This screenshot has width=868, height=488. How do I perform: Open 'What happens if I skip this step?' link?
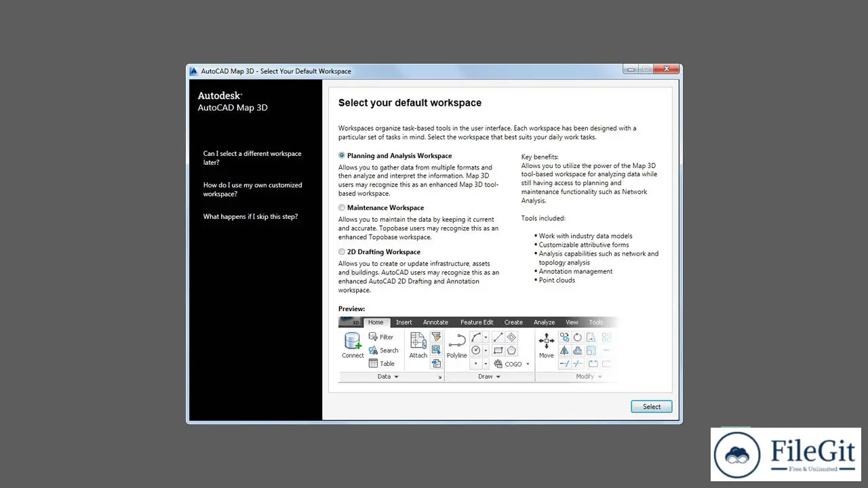(x=250, y=216)
